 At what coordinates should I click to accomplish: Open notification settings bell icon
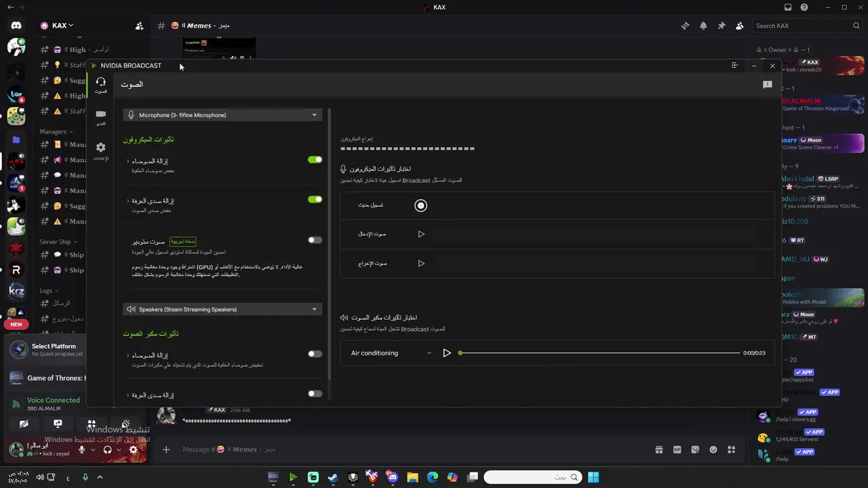703,26
